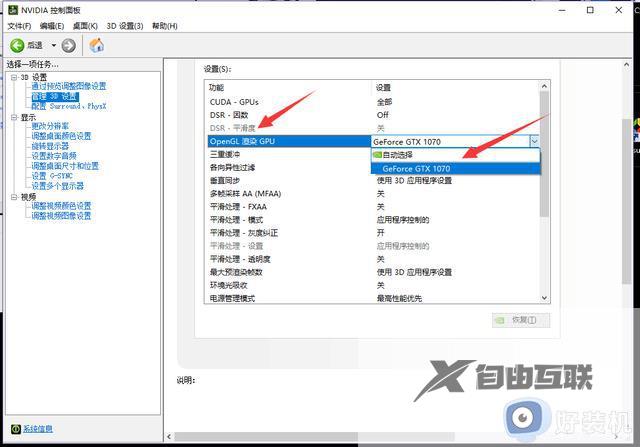
Task: Select the 平滑处理 - 模式 row
Action: pyautogui.click(x=373, y=220)
